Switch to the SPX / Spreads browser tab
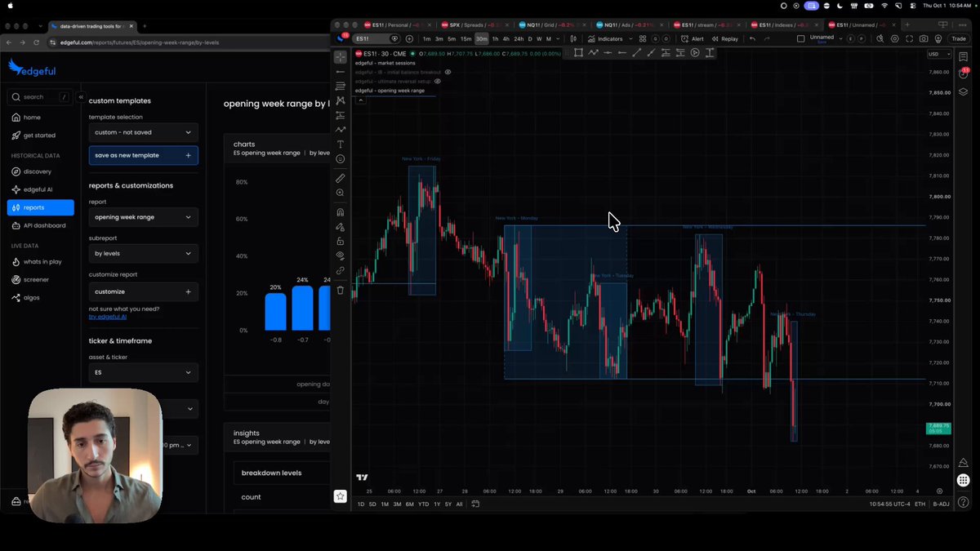 click(474, 24)
